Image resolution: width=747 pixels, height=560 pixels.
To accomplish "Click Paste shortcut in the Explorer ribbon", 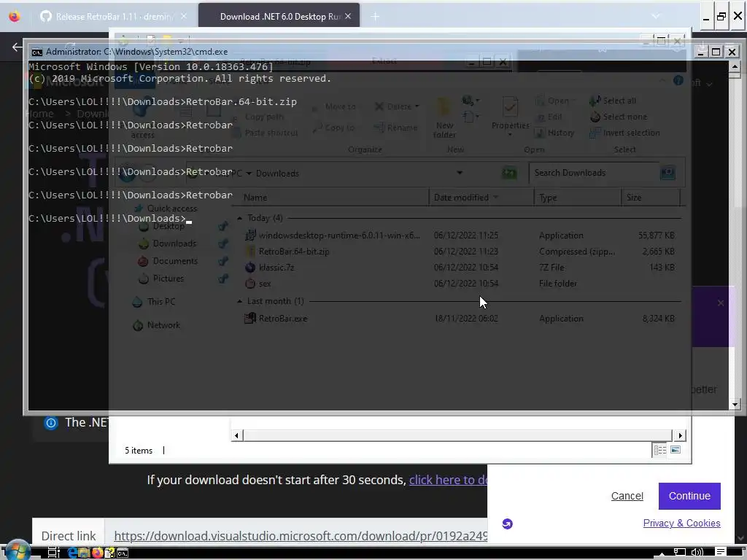I will pos(266,133).
